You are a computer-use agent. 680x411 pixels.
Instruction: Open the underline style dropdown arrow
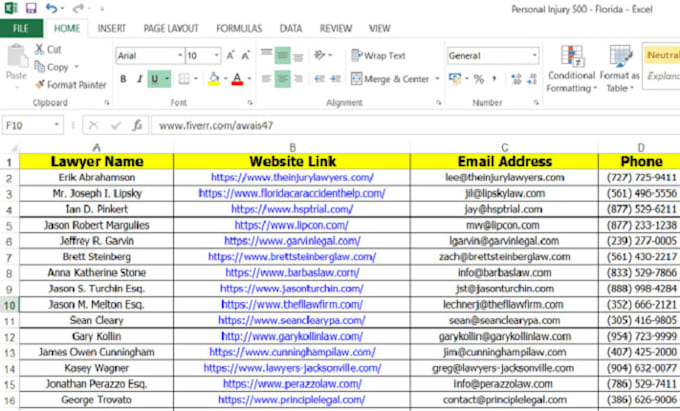pyautogui.click(x=167, y=79)
